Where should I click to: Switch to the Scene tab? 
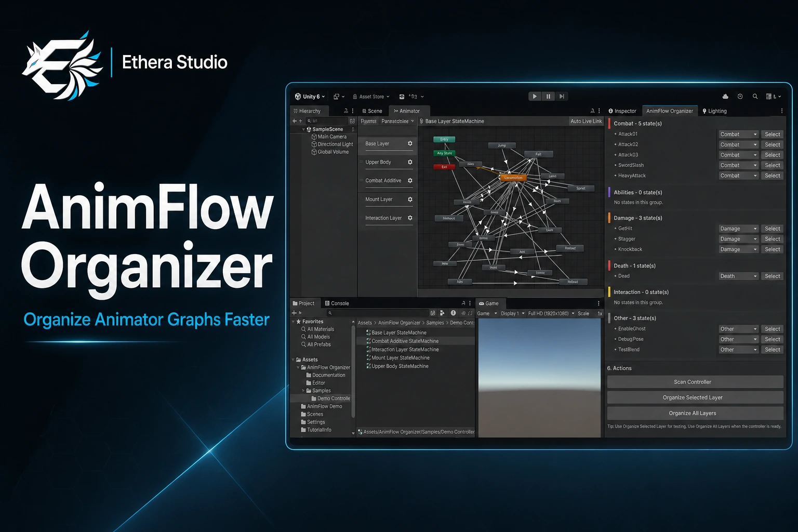tap(372, 111)
